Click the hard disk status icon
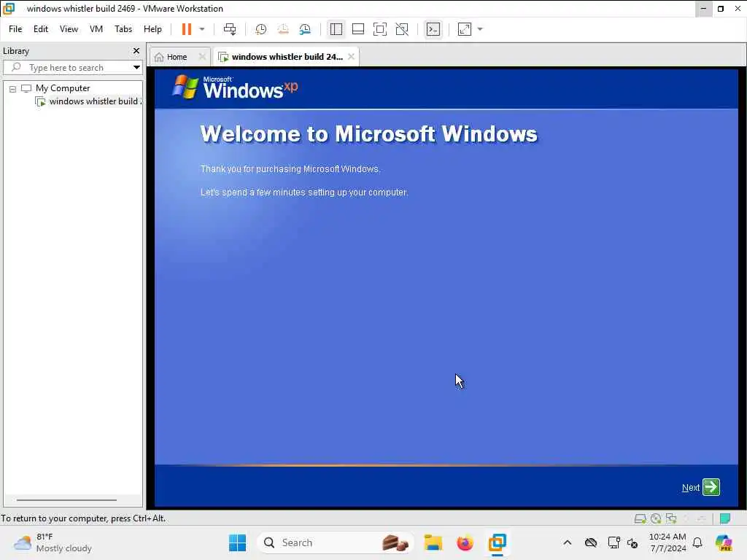This screenshot has width=747, height=560. pos(640,518)
